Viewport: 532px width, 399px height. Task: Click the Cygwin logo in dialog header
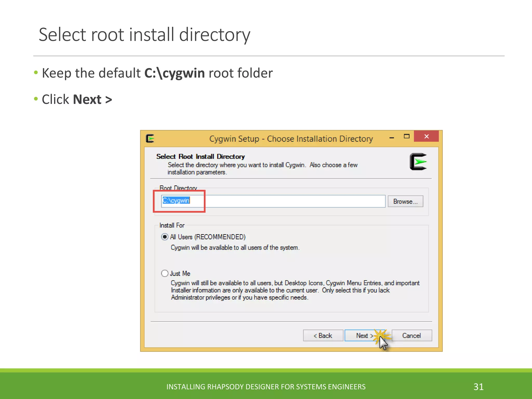pos(418,162)
